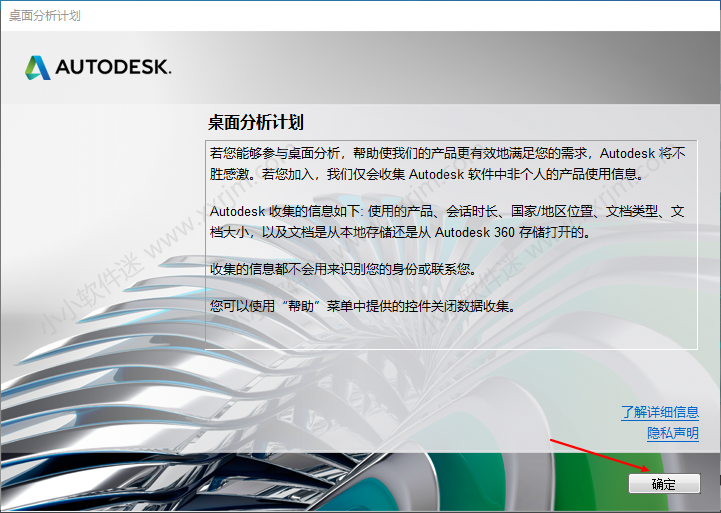Click the 桌面分析计划 window title bar text
Screen dimensions: 721x513
tap(45, 16)
